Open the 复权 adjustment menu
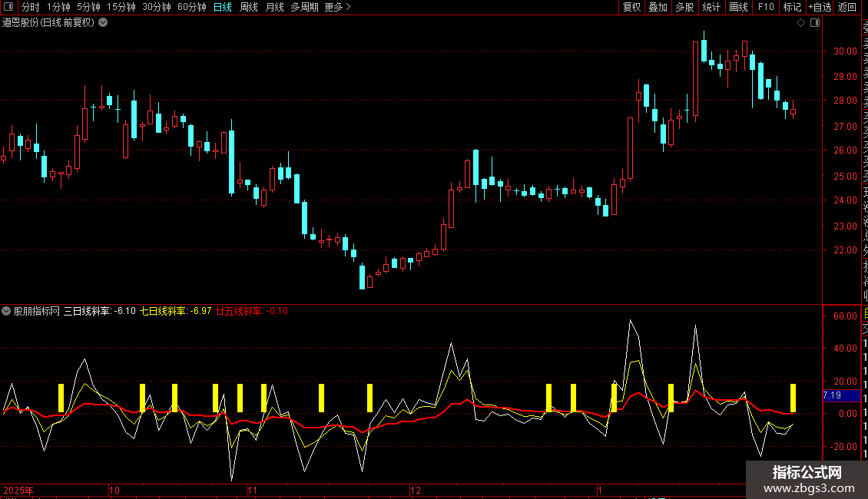 631,7
